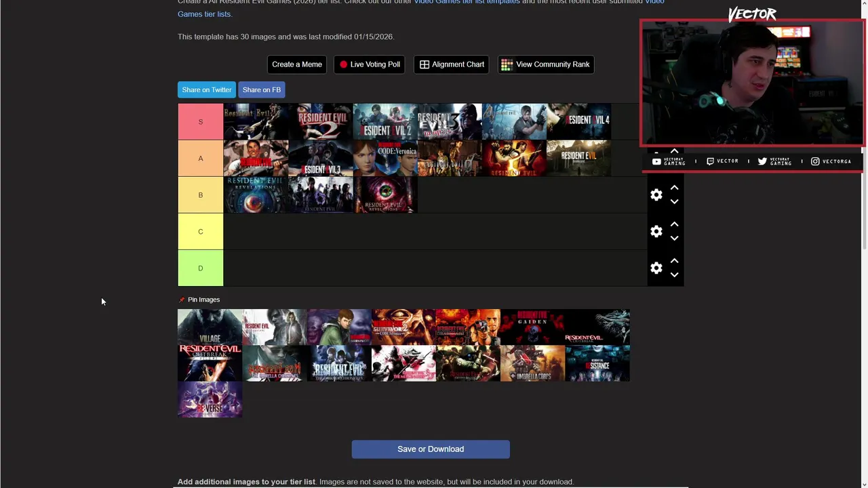Click the light-orange B tier label
Screen dimensions: 868x488
click(201, 195)
